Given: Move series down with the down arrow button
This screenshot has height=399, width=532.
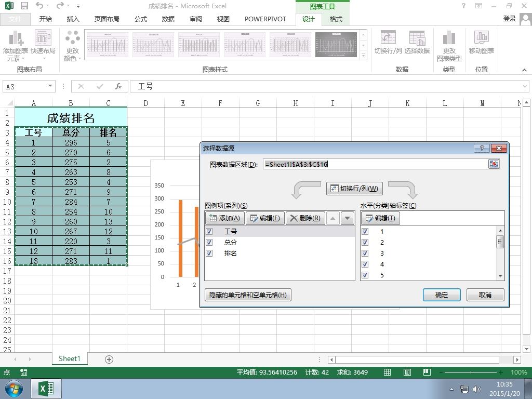Looking at the screenshot, I should (347, 218).
